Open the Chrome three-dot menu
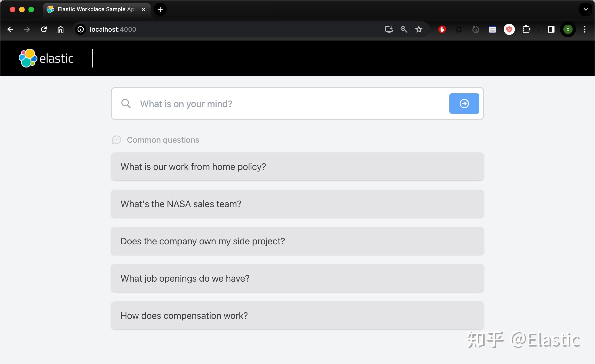Viewport: 595px width, 364px height. 585,29
